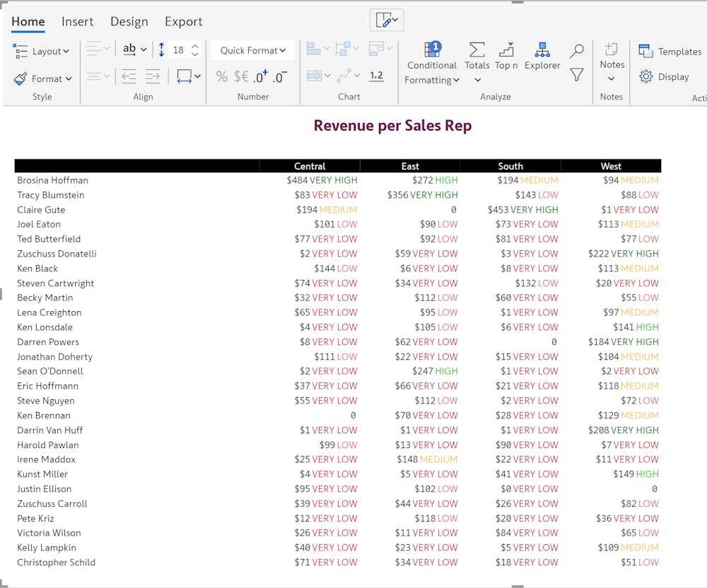Decrease decimal places

pos(279,76)
